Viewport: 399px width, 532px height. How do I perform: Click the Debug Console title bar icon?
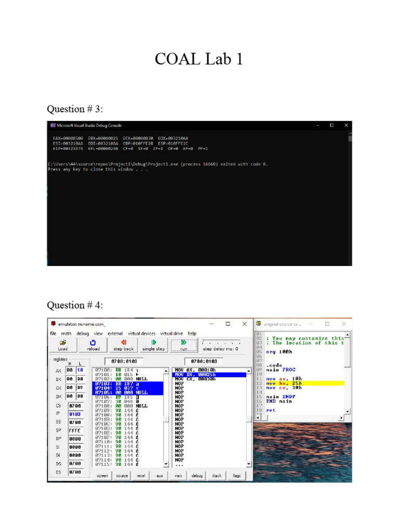coord(52,125)
